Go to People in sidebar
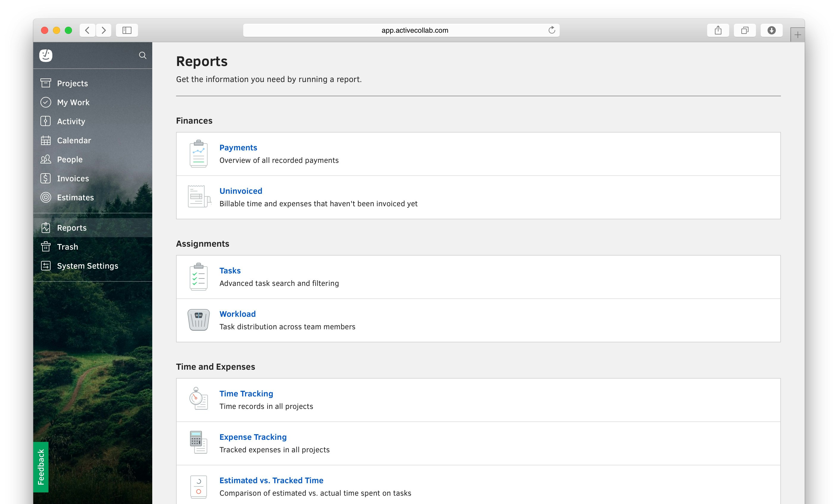Screen dimensions: 838x504 tap(70, 159)
